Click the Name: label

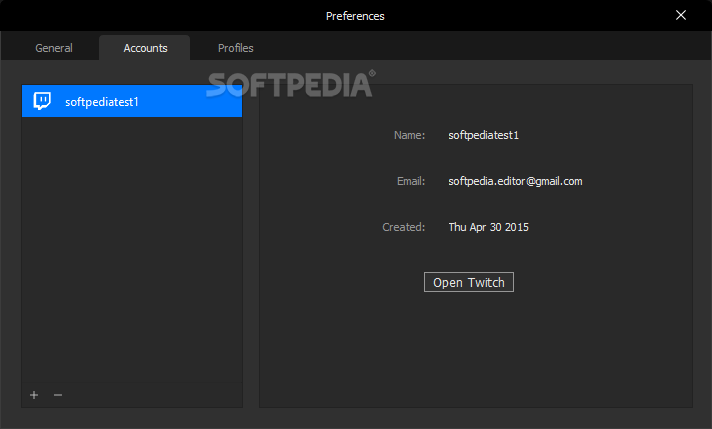pos(410,135)
